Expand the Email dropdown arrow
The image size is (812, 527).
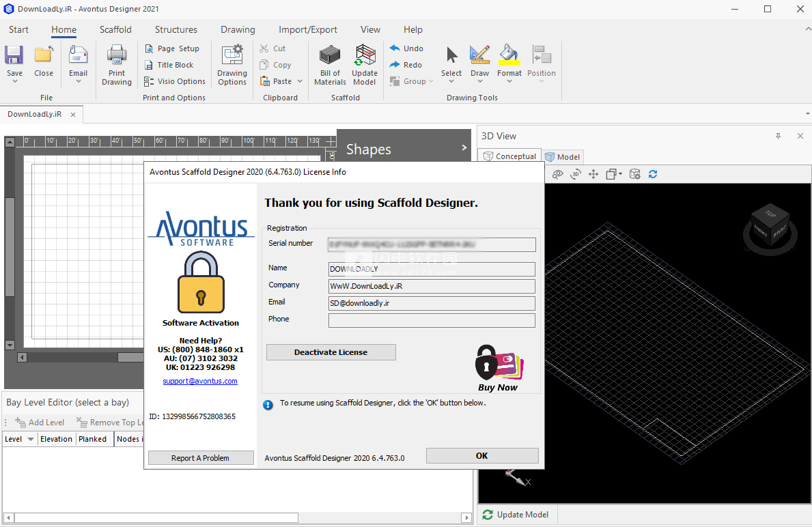(79, 82)
